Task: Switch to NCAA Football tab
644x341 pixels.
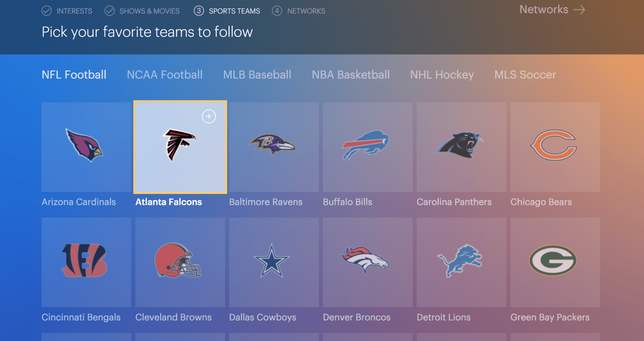Action: pos(165,75)
